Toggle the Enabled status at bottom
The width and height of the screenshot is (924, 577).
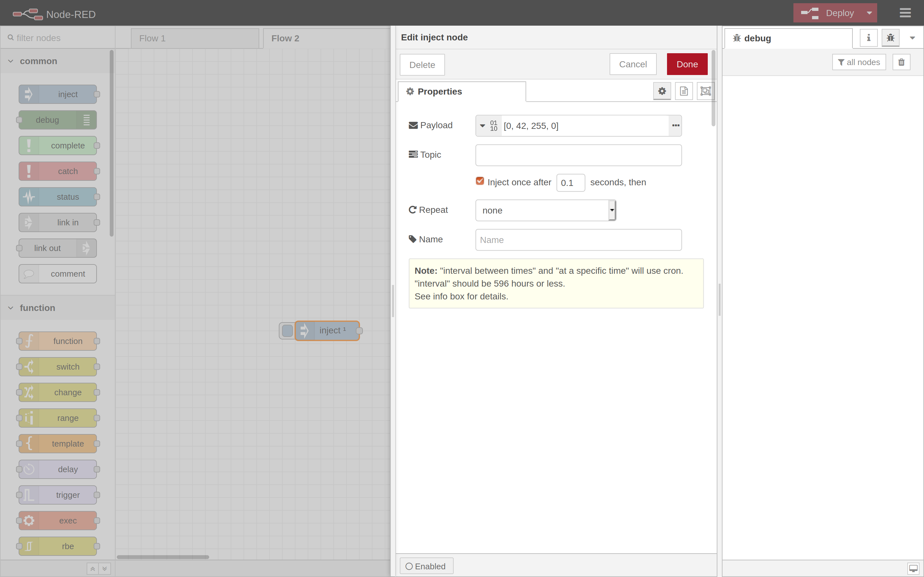[x=426, y=566]
